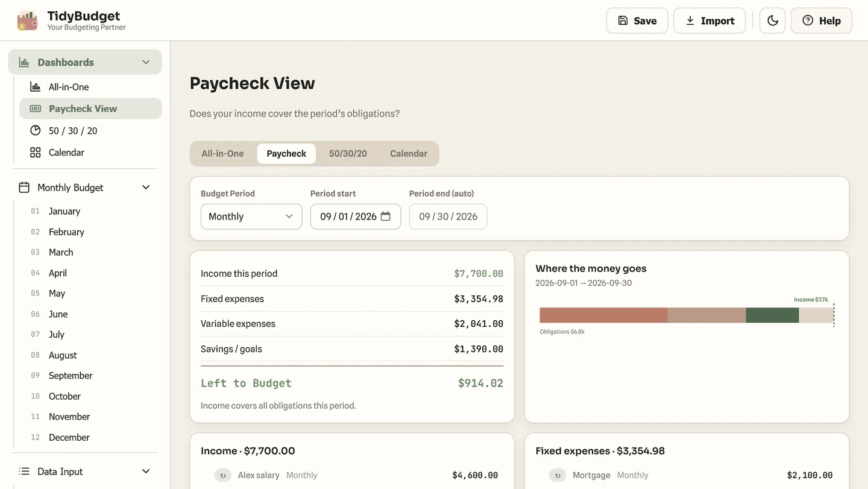Click the Paycheck View sidebar banknote icon

[36, 109]
